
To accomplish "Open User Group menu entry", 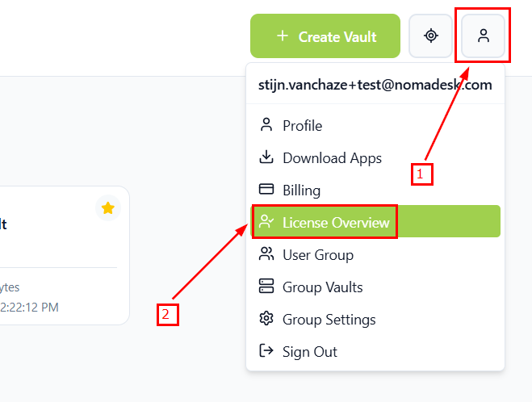I will pyautogui.click(x=317, y=255).
